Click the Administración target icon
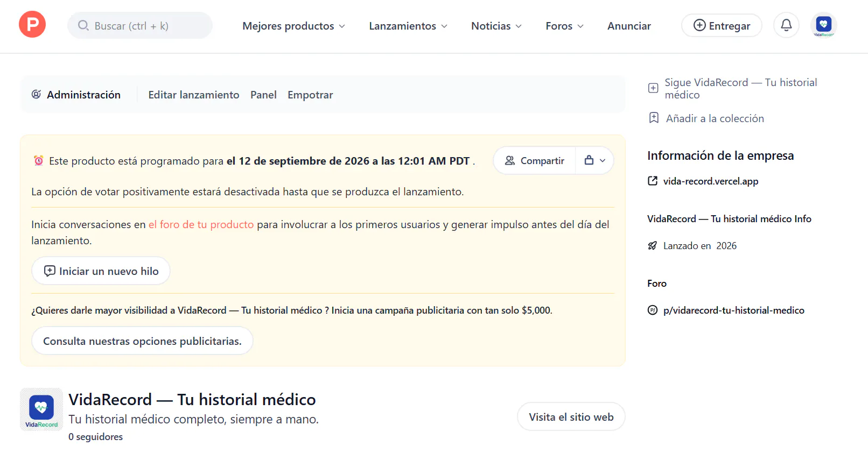 [36, 94]
